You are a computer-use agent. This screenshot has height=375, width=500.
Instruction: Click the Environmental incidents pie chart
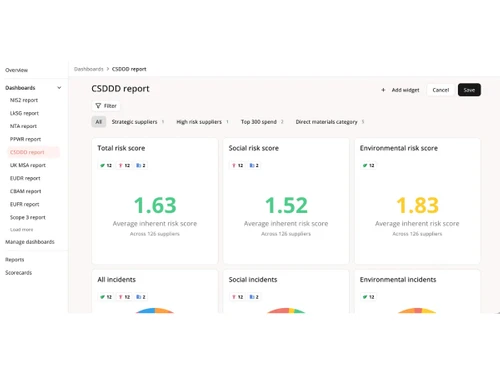click(x=417, y=310)
